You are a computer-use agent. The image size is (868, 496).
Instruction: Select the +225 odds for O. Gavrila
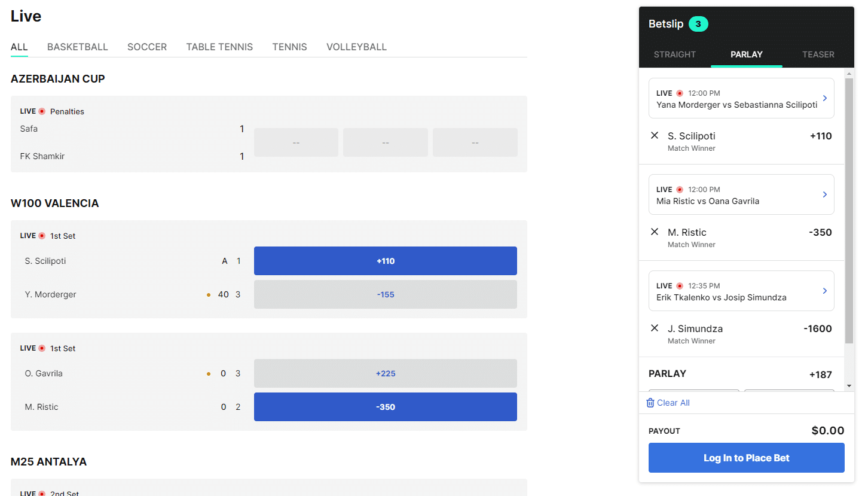point(385,373)
